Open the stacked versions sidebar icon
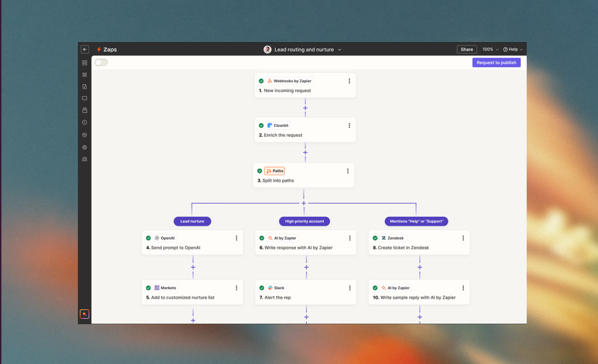598x364 pixels. [x=84, y=110]
